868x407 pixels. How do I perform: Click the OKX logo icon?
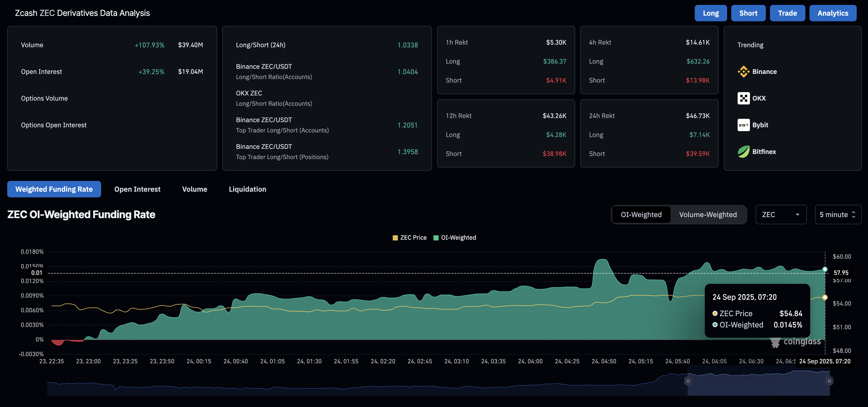[x=743, y=98]
